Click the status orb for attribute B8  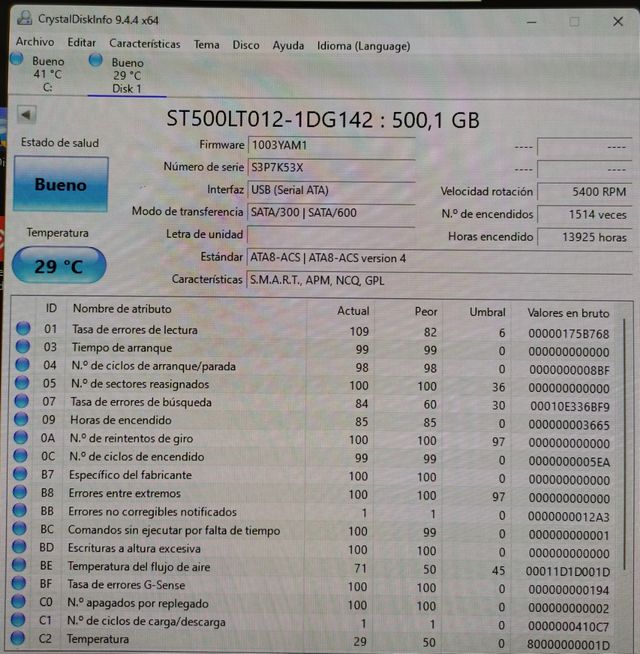click(x=20, y=492)
